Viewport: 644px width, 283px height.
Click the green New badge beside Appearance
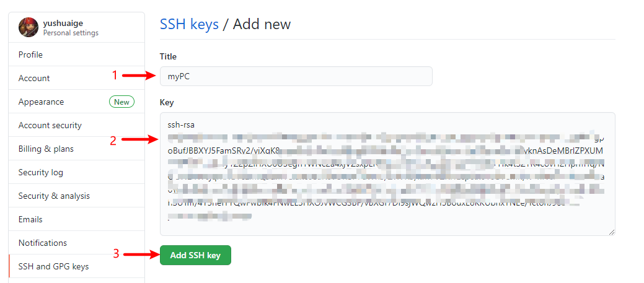pos(121,102)
